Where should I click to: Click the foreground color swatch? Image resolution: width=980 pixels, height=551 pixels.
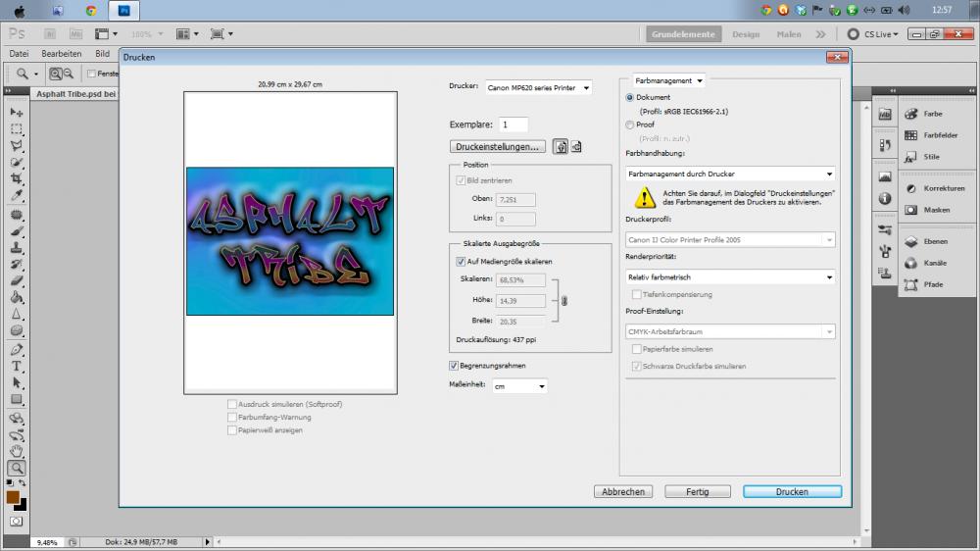pyautogui.click(x=13, y=497)
